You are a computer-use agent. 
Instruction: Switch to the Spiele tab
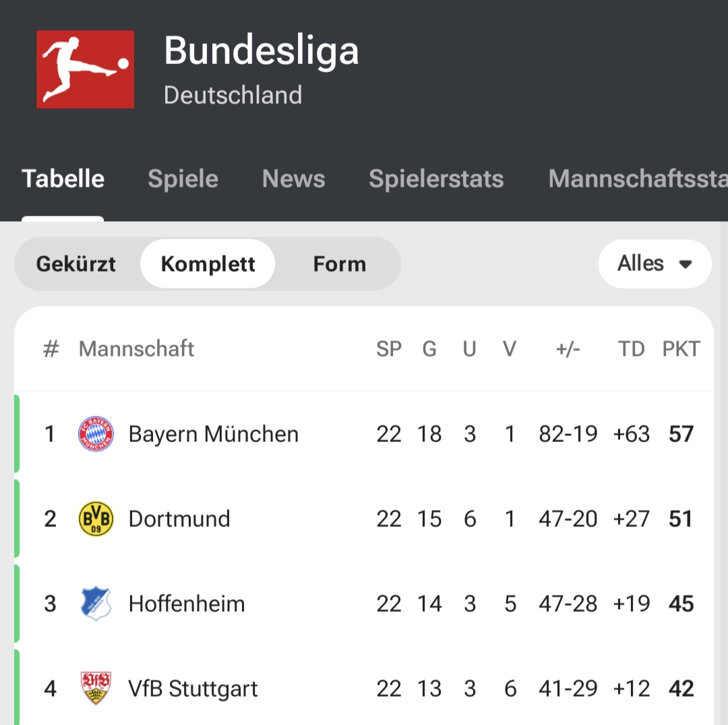pos(183,179)
